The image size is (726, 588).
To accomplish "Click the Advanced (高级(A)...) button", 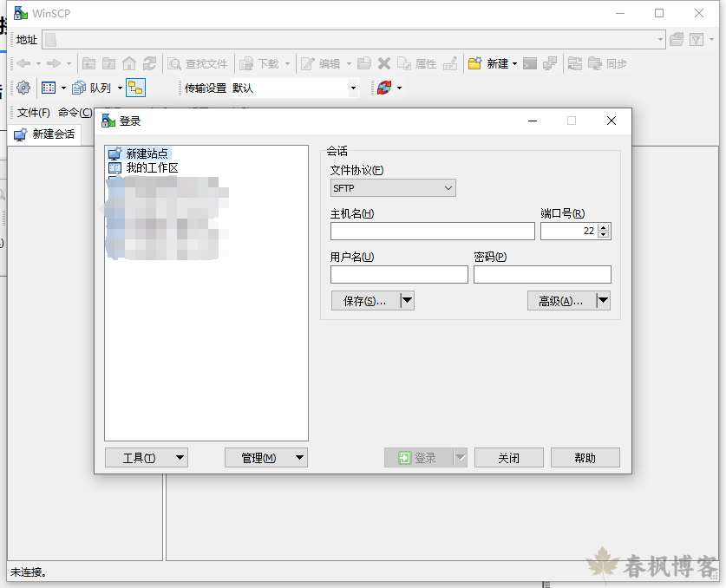I will coord(562,300).
